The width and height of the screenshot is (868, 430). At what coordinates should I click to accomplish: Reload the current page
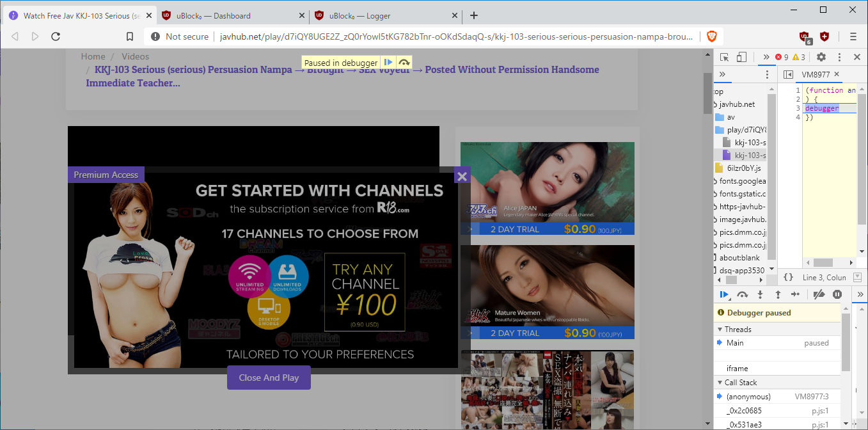[56, 36]
